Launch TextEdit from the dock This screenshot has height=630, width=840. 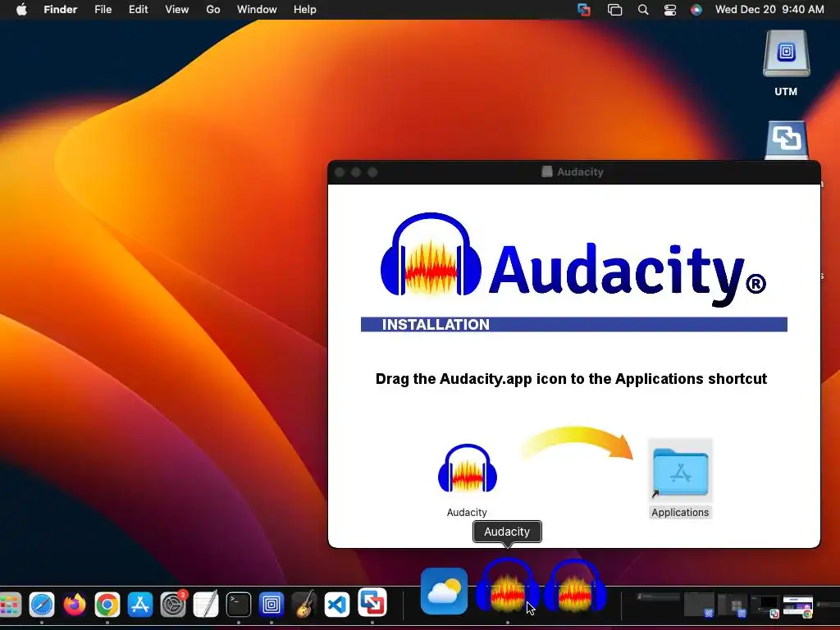206,604
